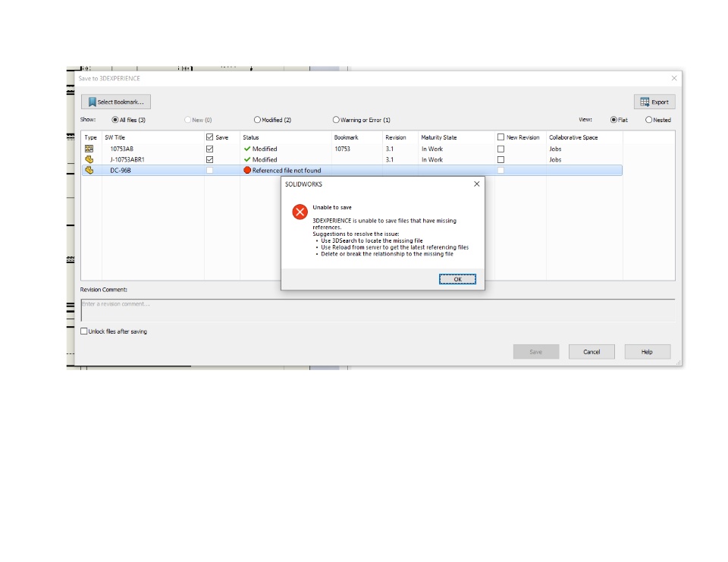Click the SW Title column header
728x562 pixels.
tap(115, 137)
